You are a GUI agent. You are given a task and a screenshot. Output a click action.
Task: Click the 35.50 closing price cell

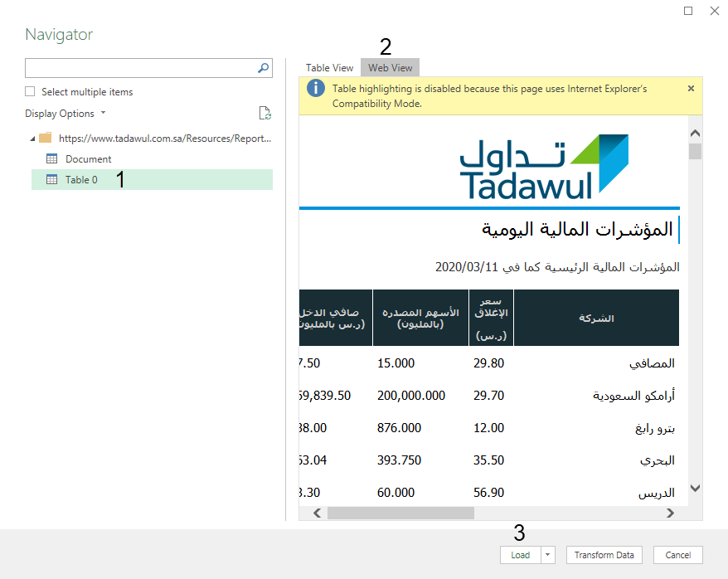[488, 460]
